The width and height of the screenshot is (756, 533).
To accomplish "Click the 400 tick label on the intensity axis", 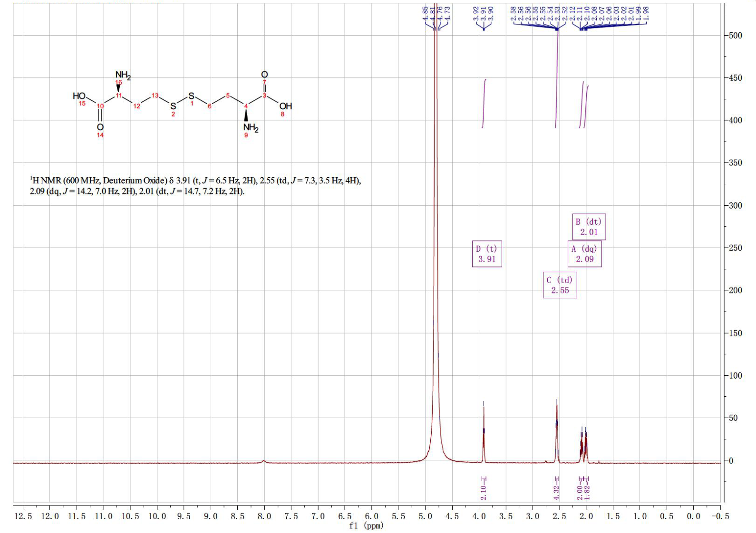I will point(735,121).
